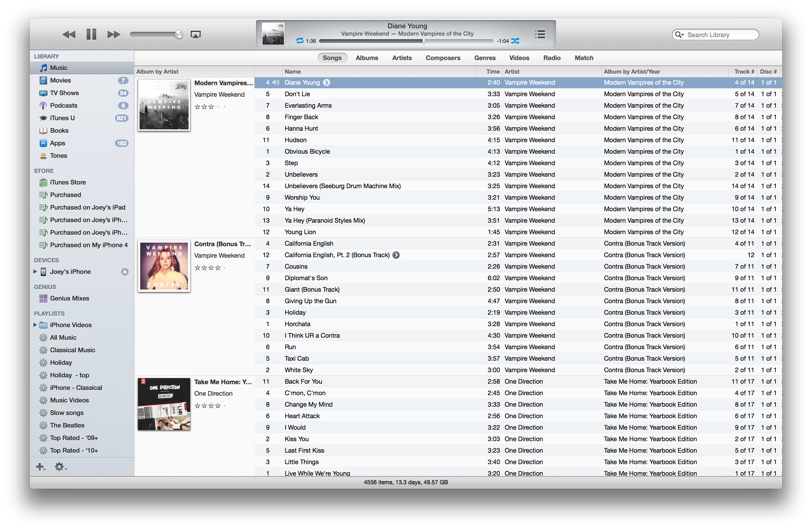Switch to the Songs view tab
This screenshot has width=812, height=530.
[x=332, y=58]
